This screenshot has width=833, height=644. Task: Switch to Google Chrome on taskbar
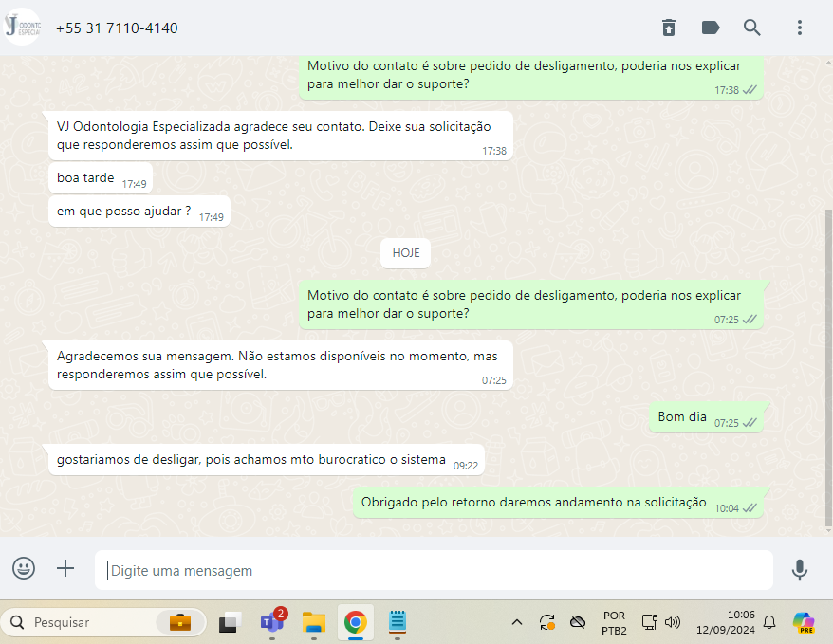pyautogui.click(x=356, y=622)
